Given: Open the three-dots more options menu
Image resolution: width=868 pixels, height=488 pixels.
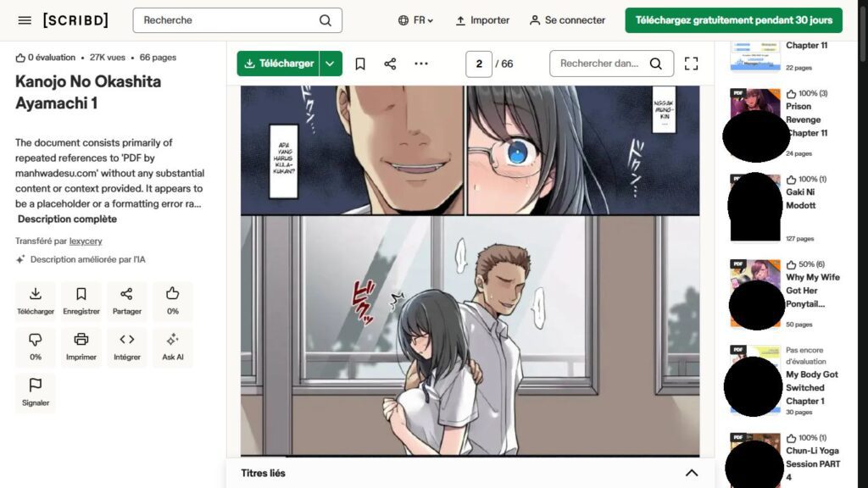Looking at the screenshot, I should (x=421, y=64).
